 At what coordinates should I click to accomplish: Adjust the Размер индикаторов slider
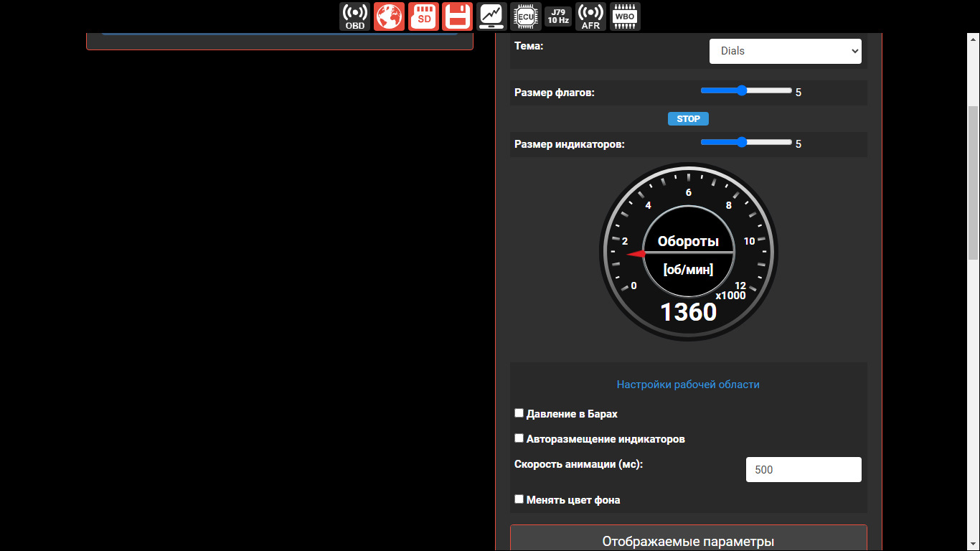pyautogui.click(x=746, y=142)
